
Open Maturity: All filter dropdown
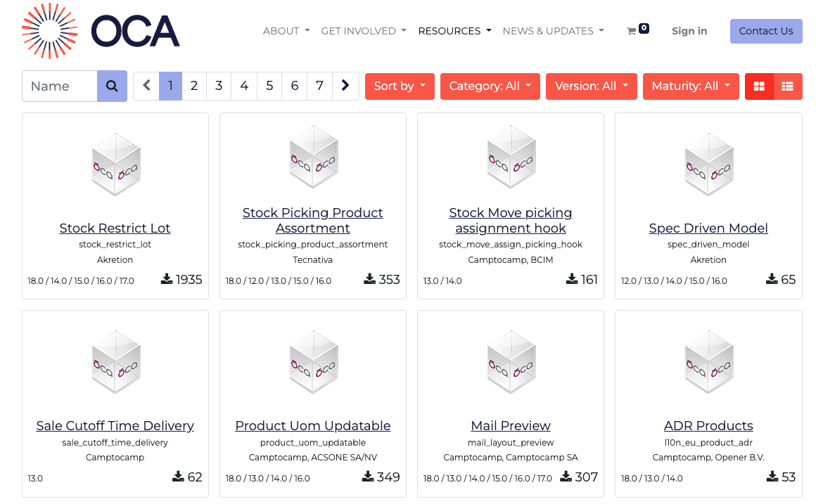[x=691, y=86]
